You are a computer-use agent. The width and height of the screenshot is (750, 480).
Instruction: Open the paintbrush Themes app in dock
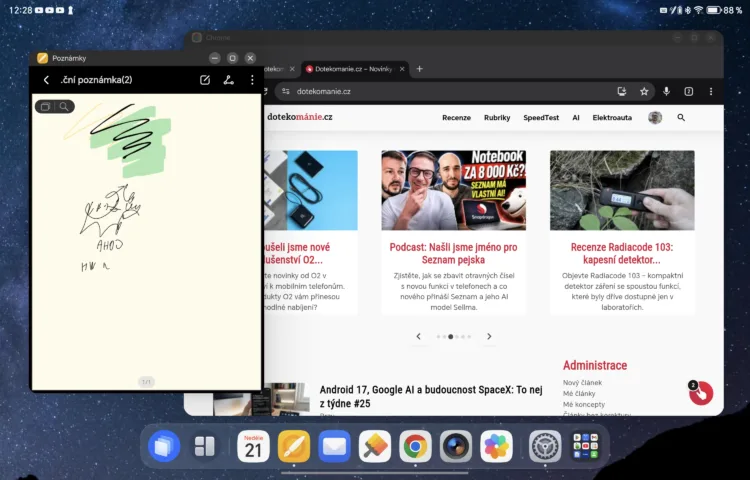point(375,447)
